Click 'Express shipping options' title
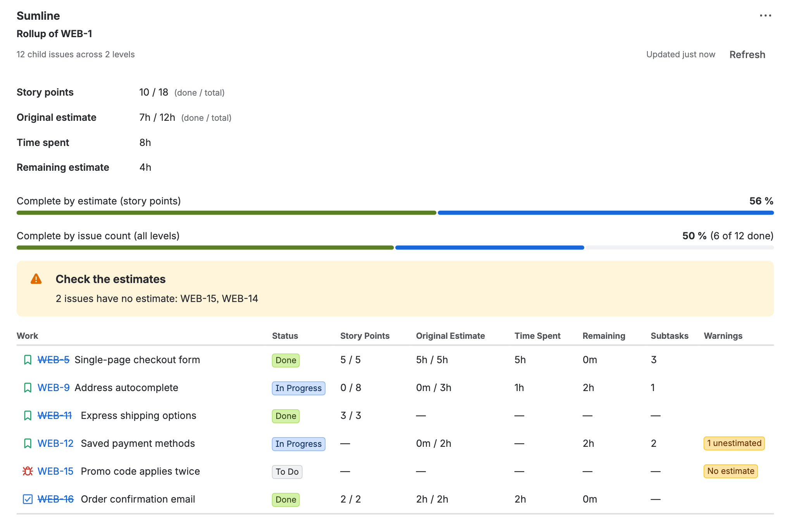785x532 pixels. [138, 415]
